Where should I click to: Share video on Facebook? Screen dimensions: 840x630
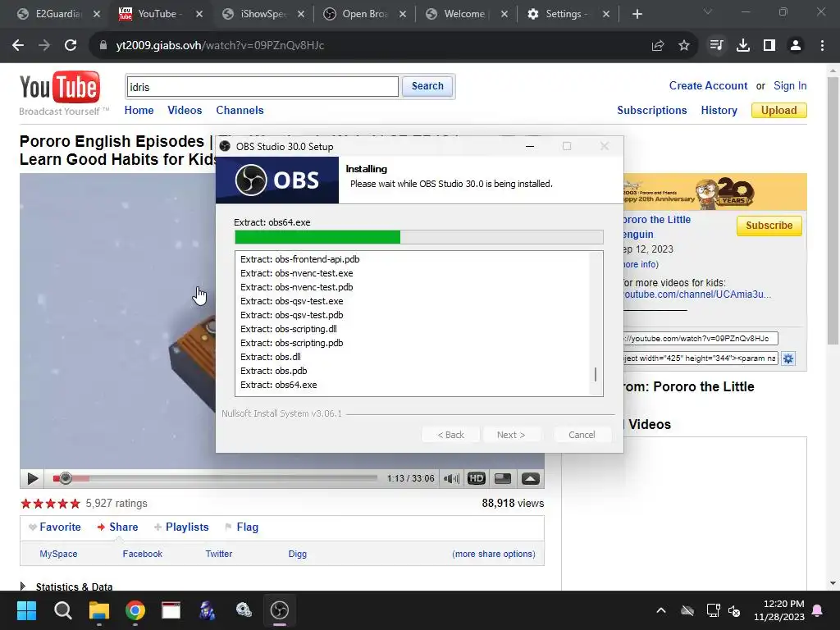(x=142, y=554)
